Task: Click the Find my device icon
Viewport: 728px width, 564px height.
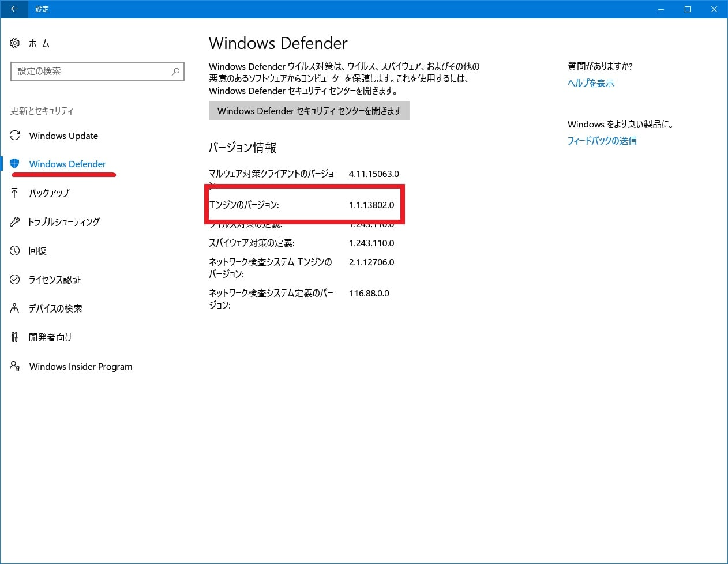Action: point(15,309)
